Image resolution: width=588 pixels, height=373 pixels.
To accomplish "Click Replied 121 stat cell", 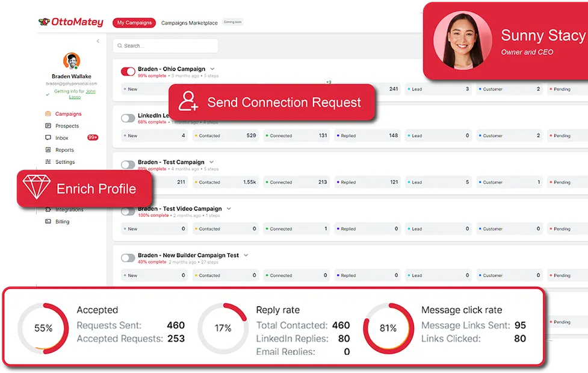I will click(x=367, y=182).
